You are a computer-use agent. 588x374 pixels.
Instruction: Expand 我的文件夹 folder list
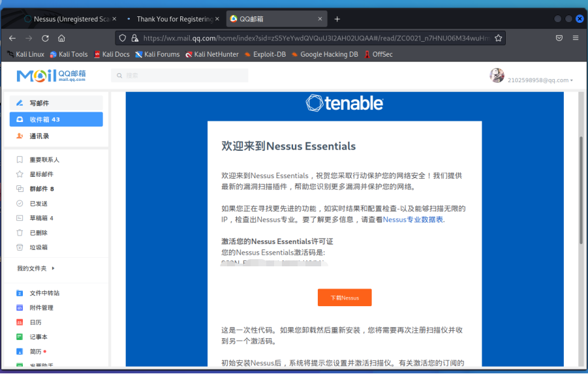coord(36,268)
